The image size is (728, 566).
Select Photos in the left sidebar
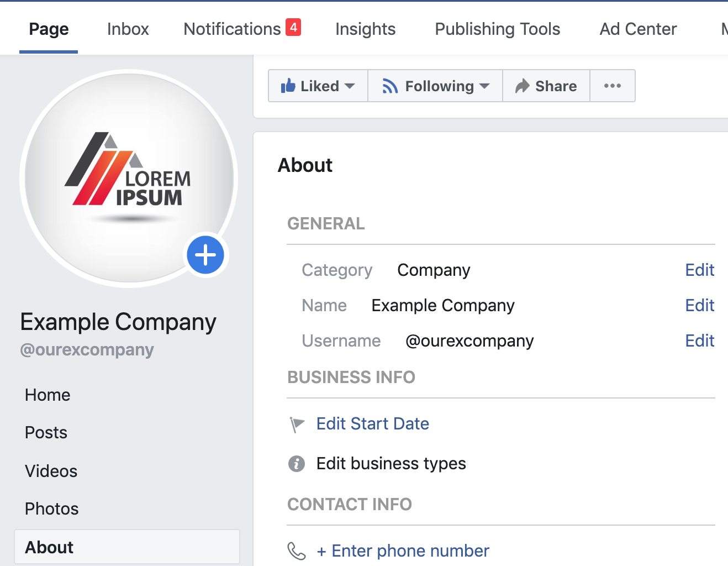point(51,509)
